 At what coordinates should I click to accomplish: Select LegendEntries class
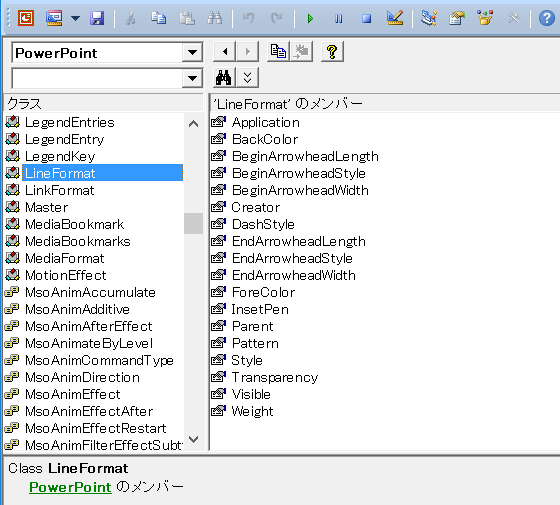[70, 122]
